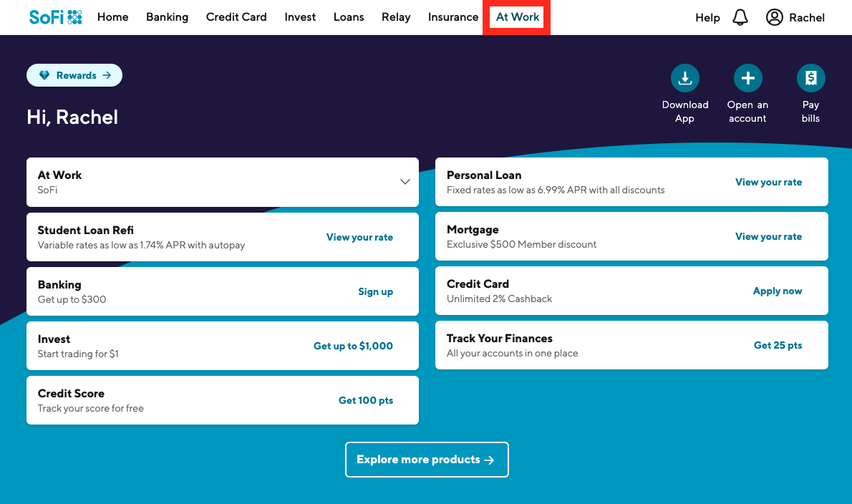Open the Track Your Finances card

coord(631,345)
